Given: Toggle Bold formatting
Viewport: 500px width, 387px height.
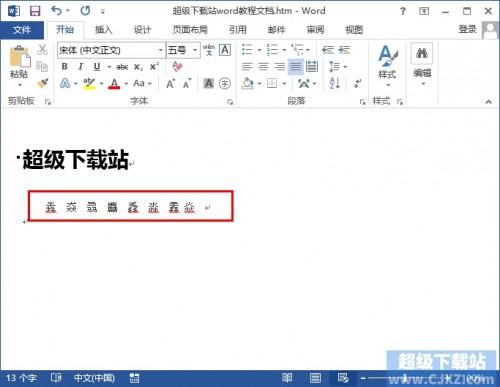Looking at the screenshot, I should tap(65, 67).
